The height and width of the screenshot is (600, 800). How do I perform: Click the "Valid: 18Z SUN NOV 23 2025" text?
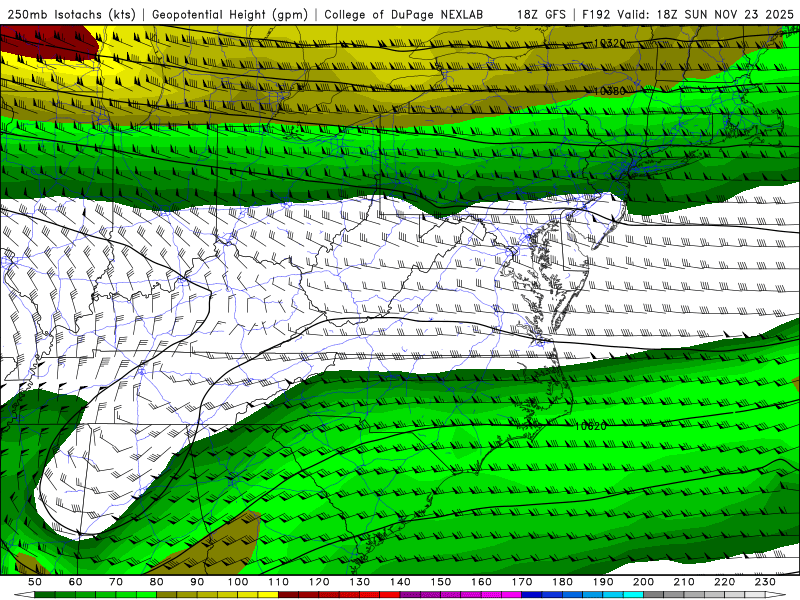(x=706, y=15)
